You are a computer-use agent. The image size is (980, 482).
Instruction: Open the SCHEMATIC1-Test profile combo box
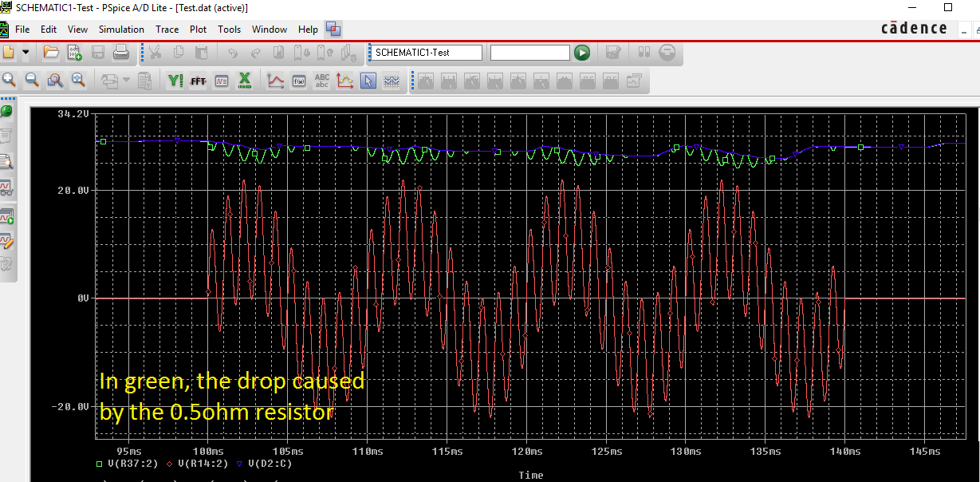coord(427,53)
